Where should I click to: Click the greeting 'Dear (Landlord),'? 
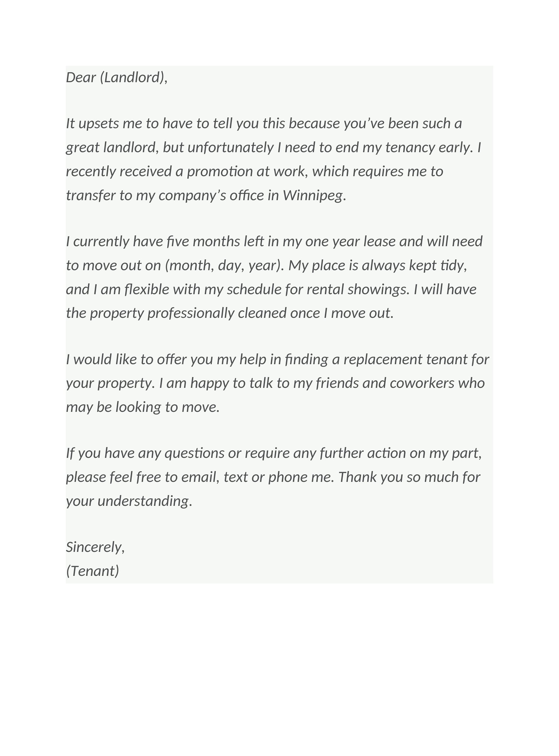click(x=117, y=78)
